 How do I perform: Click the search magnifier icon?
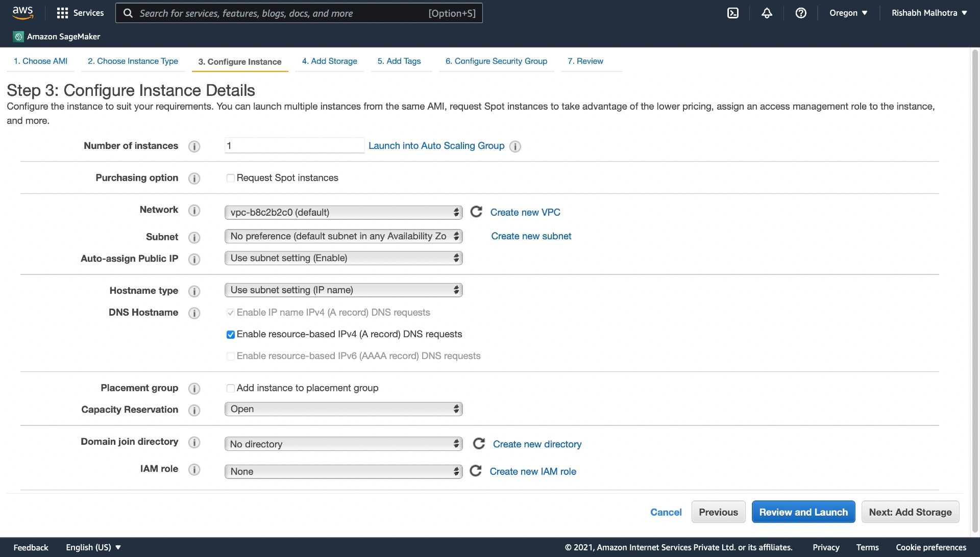coord(128,13)
